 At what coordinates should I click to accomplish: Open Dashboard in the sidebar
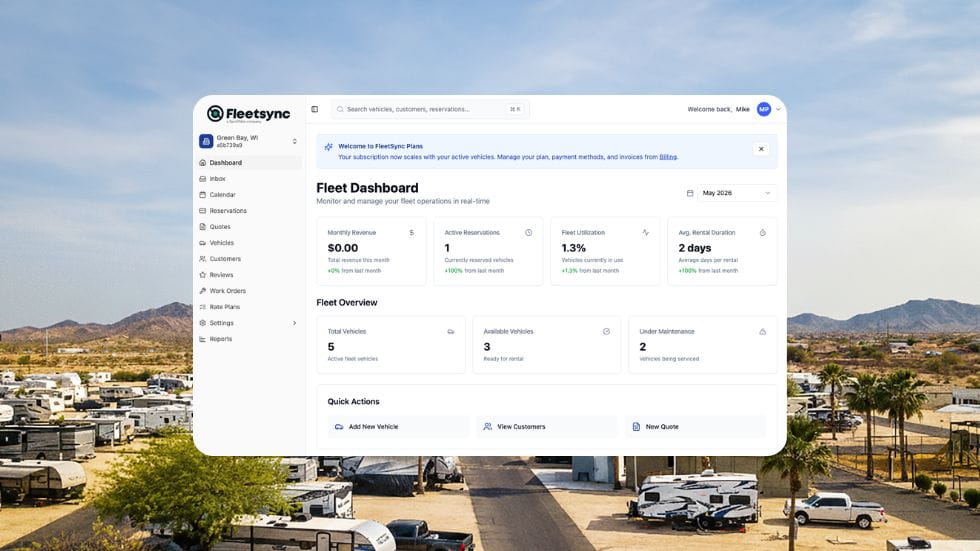point(249,162)
